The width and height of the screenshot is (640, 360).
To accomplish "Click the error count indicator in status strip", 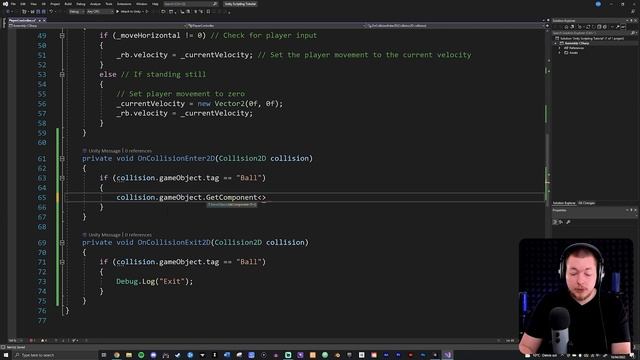I will (32, 340).
